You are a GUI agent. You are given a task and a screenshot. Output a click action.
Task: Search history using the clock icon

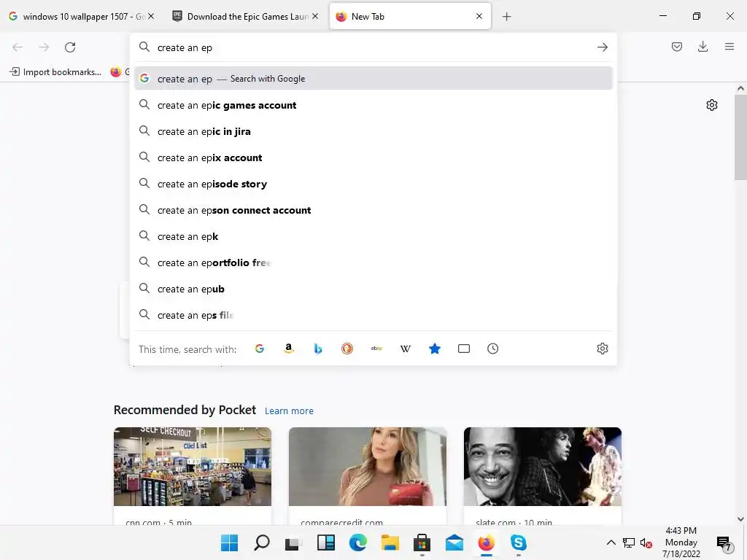coord(492,349)
